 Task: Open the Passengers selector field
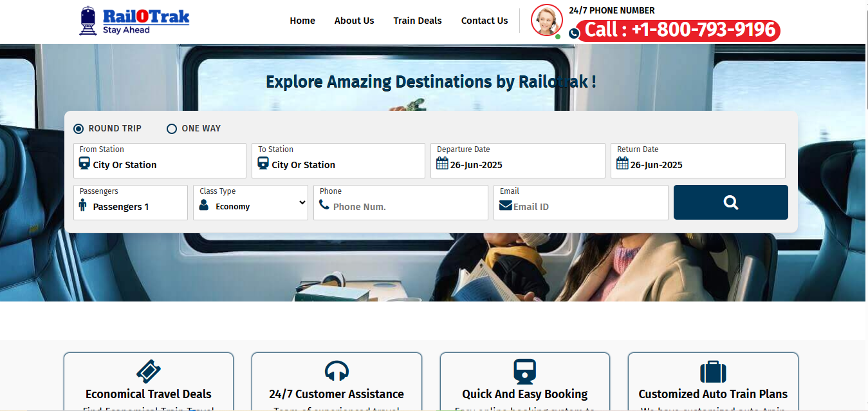click(x=131, y=202)
